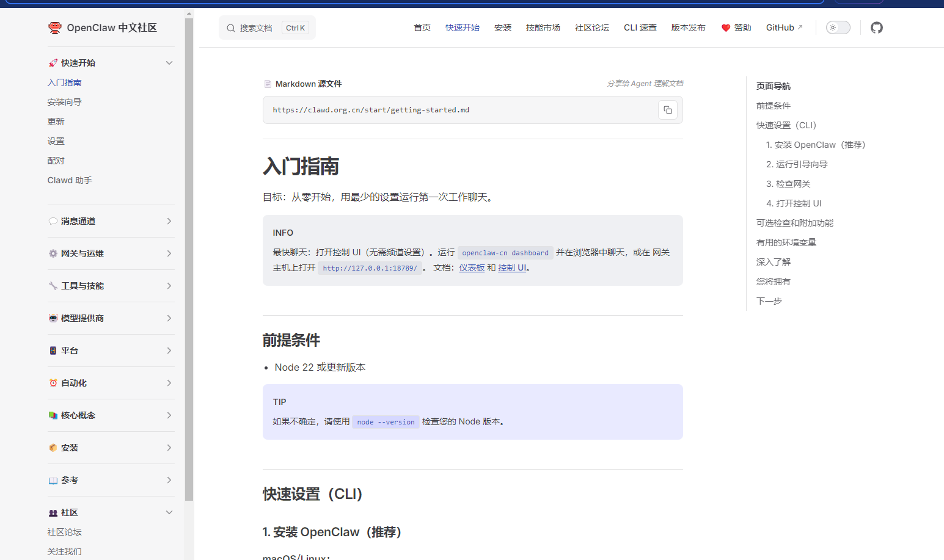The width and height of the screenshot is (944, 560).
Task: Jump to 3. 检查网关 outline entry
Action: click(788, 184)
